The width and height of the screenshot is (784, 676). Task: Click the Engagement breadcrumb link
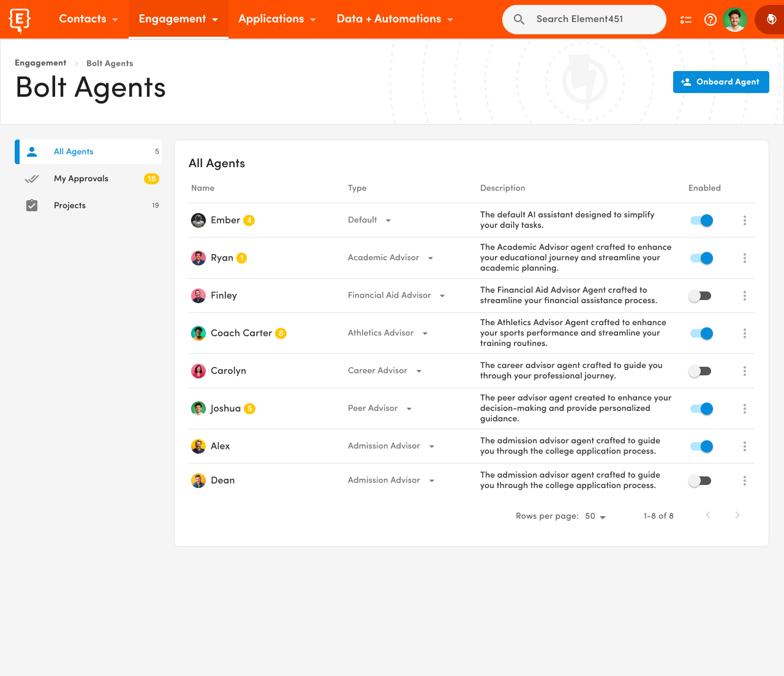(40, 63)
